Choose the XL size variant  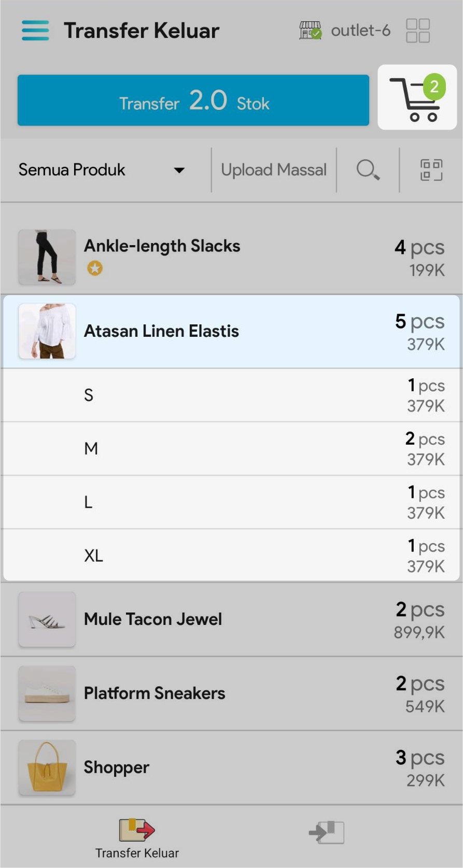pyautogui.click(x=231, y=556)
